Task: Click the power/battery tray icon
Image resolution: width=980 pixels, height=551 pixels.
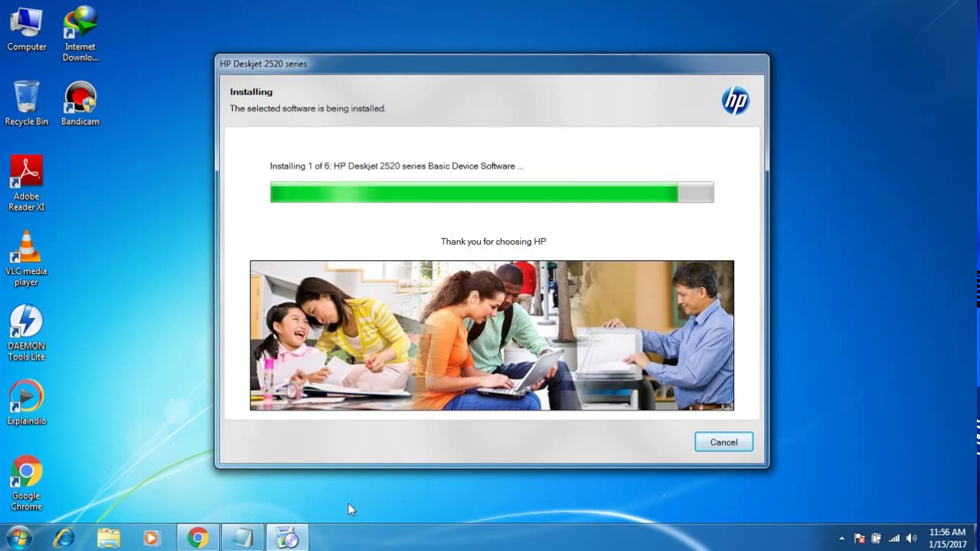Action: 877,539
